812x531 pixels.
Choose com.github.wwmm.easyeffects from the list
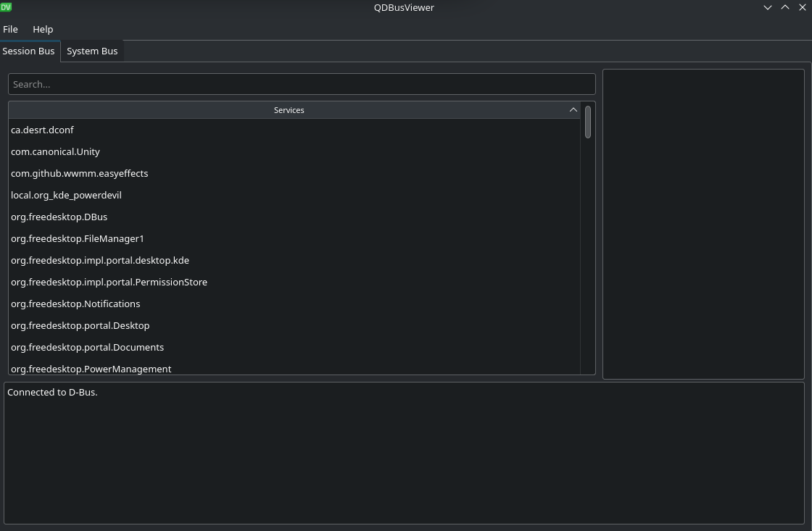pos(79,174)
